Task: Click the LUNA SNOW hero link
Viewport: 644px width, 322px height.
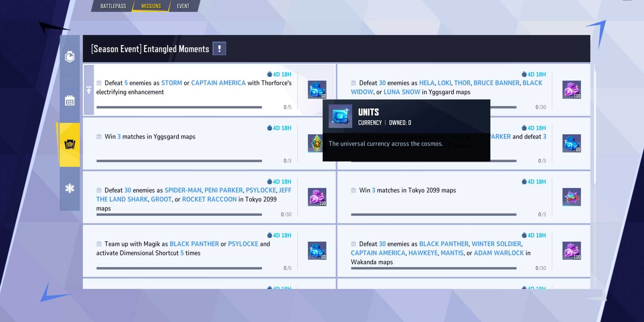Action: [402, 92]
